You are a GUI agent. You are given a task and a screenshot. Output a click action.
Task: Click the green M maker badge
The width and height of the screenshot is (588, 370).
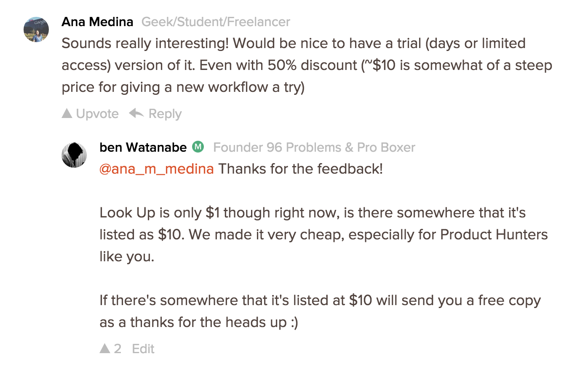pos(198,147)
